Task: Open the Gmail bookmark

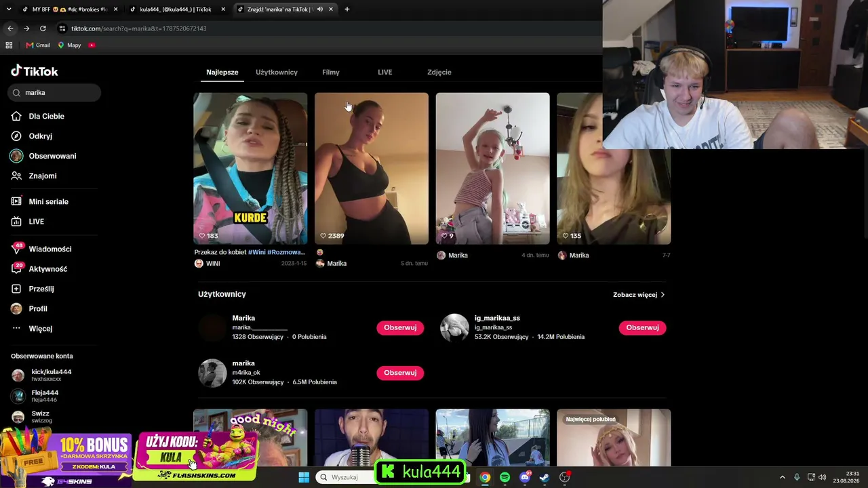Action: (x=38, y=45)
